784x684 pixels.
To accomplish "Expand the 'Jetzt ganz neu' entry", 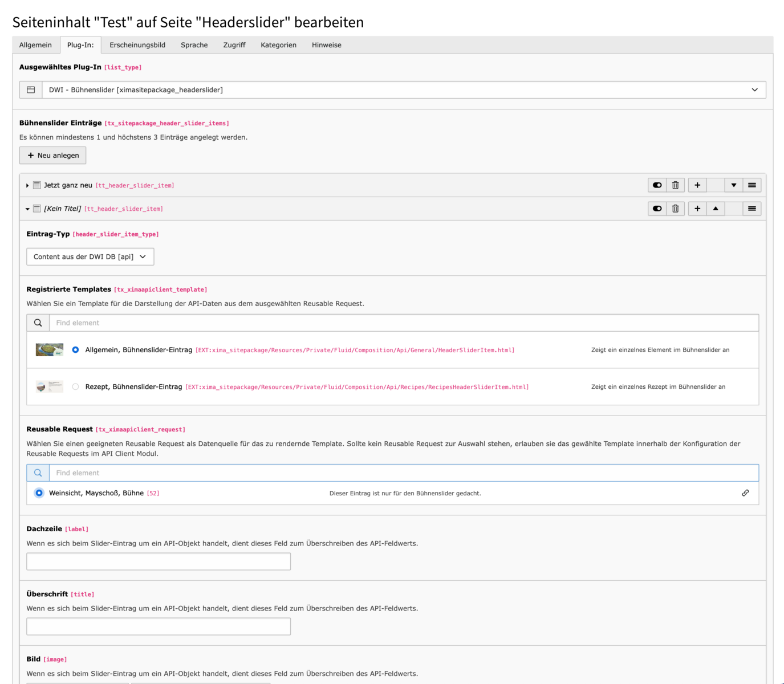I will [x=27, y=186].
